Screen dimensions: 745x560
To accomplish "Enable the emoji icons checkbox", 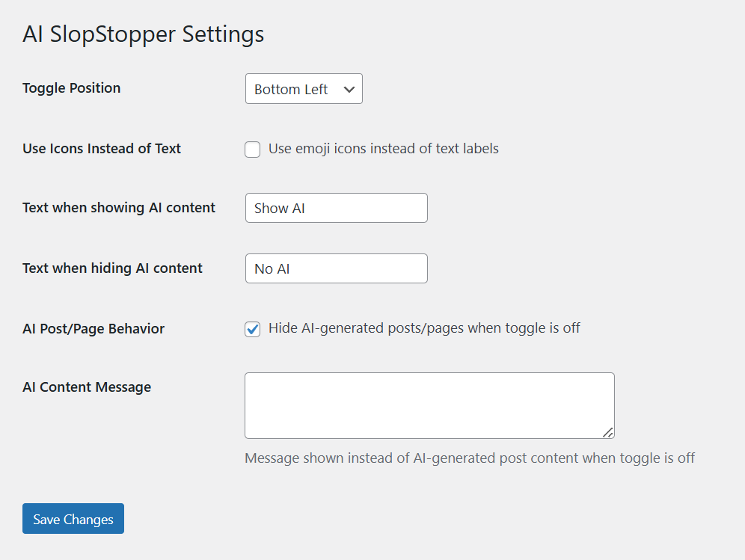I will (x=253, y=150).
